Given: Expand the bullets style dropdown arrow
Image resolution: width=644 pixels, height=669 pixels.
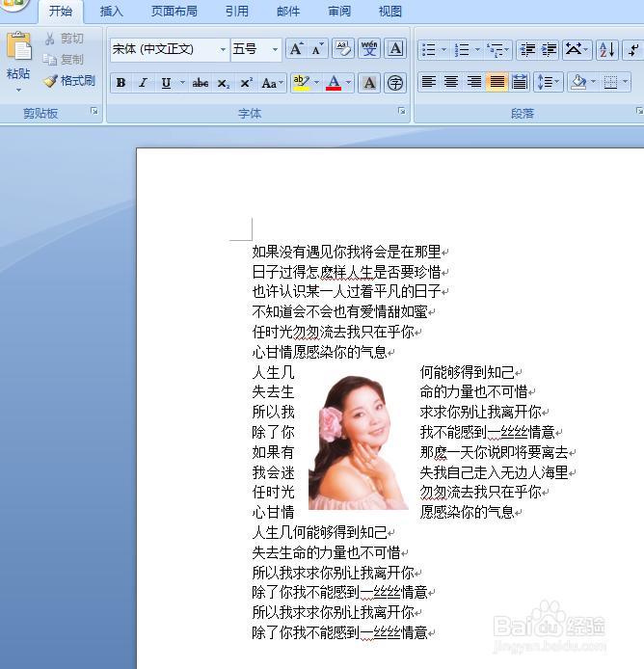Looking at the screenshot, I should 443,50.
